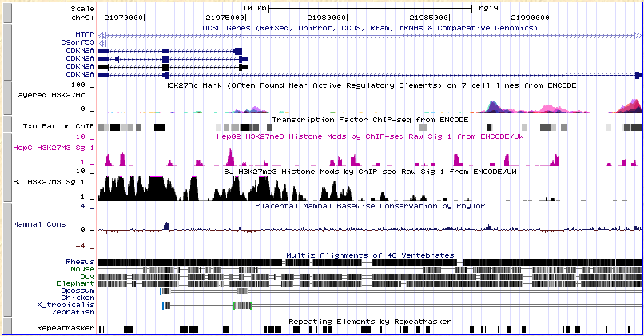Open Placental Mammal Basewise Conservation title
644x336 pixels.
point(369,205)
